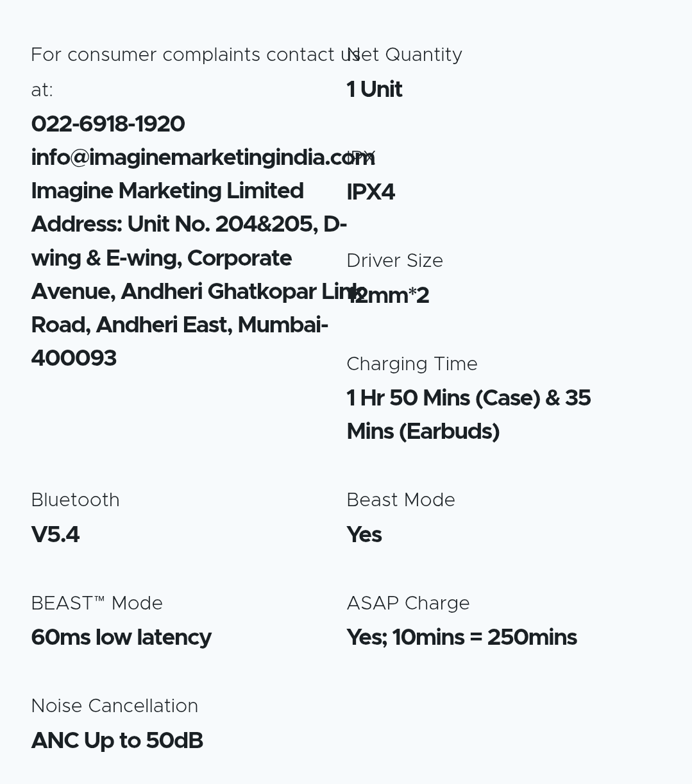
Task: Click the ASAP Charge label
Action: [408, 604]
